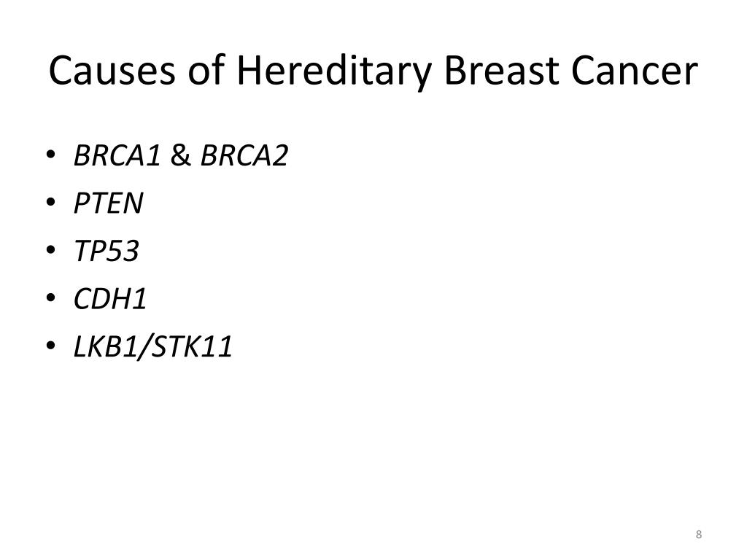Click the BRCA2 gene name
Image resolution: width=747 pixels, height=560 pixels.
(244, 155)
